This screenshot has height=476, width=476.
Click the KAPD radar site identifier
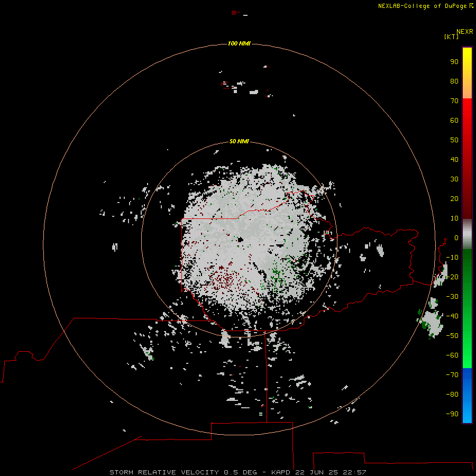pyautogui.click(x=281, y=472)
